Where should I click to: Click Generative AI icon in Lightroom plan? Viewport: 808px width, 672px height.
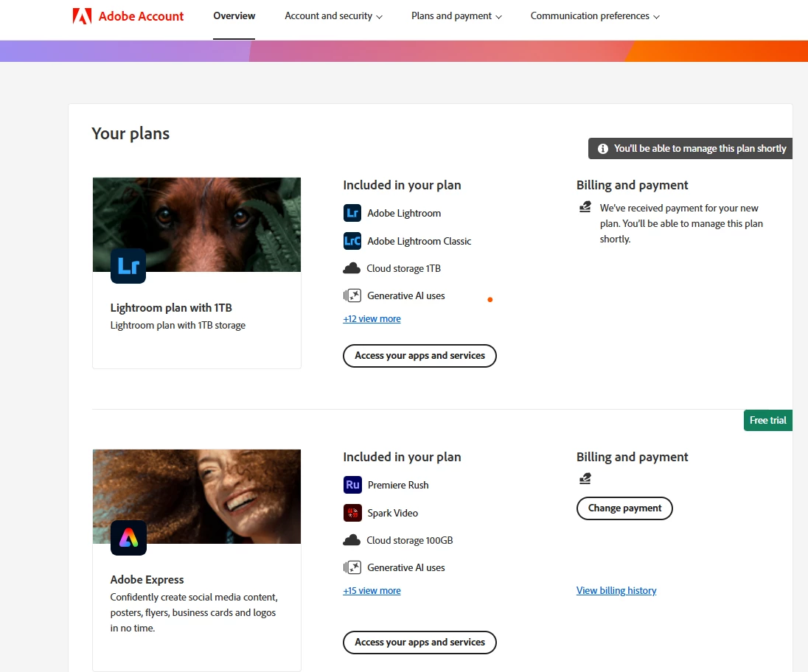coord(352,295)
